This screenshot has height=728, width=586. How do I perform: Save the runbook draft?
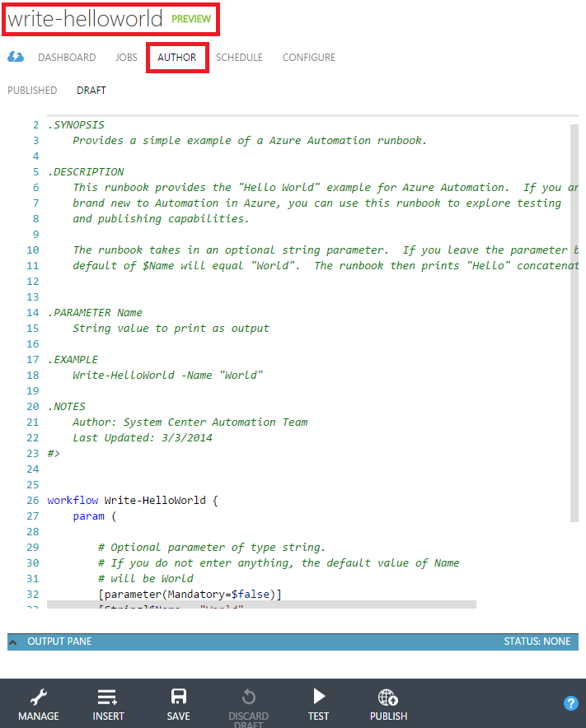click(179, 697)
